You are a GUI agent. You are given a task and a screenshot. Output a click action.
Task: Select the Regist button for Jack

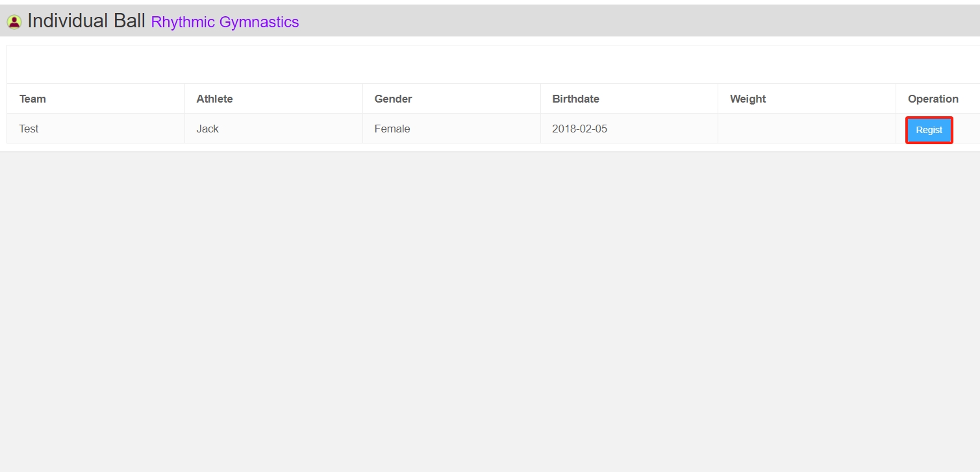coord(929,129)
